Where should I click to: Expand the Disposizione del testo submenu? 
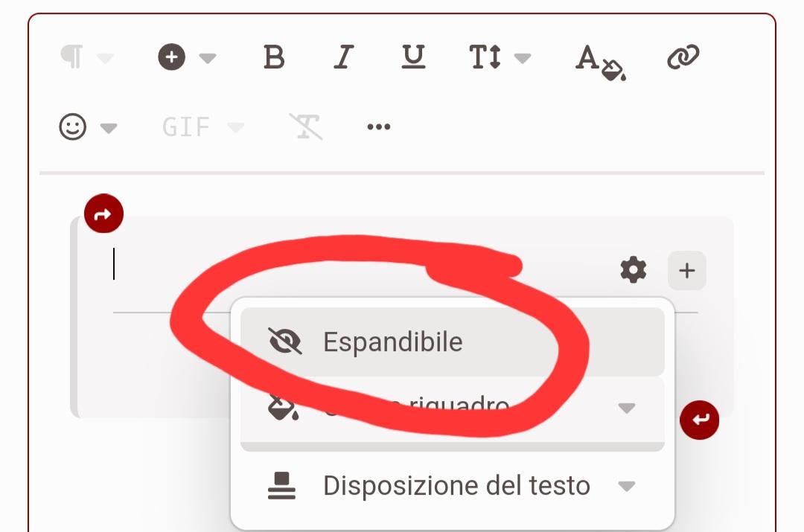click(x=453, y=485)
